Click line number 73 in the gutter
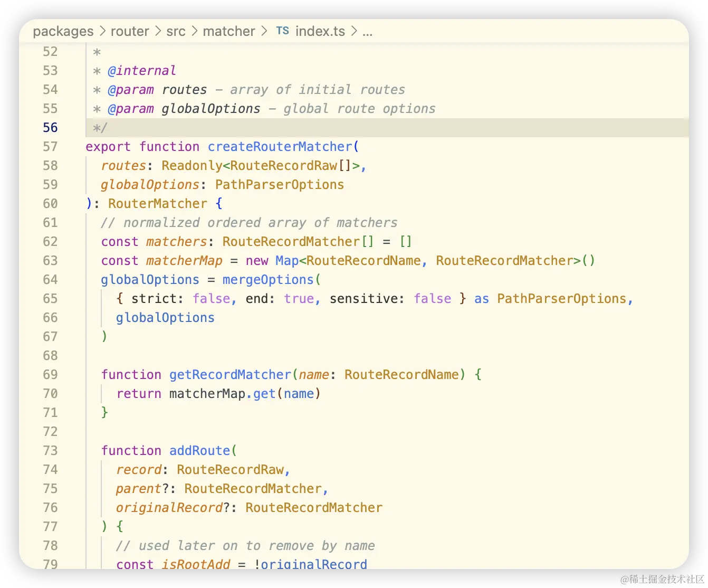Screen dimensions: 708x588 coord(50,451)
